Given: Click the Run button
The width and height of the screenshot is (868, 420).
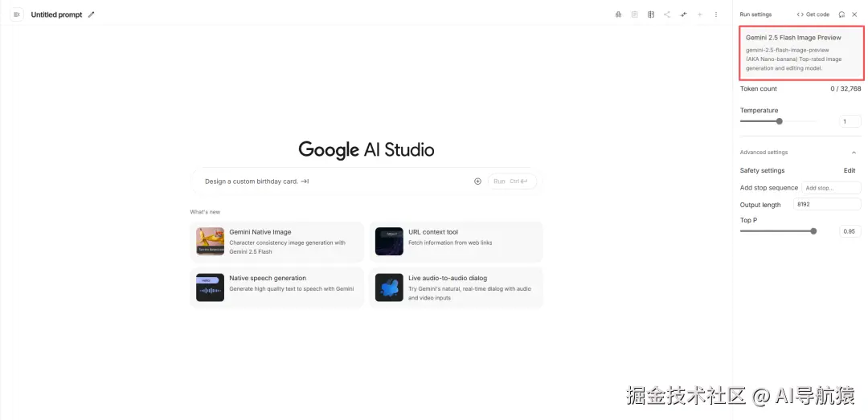Looking at the screenshot, I should 512,181.
